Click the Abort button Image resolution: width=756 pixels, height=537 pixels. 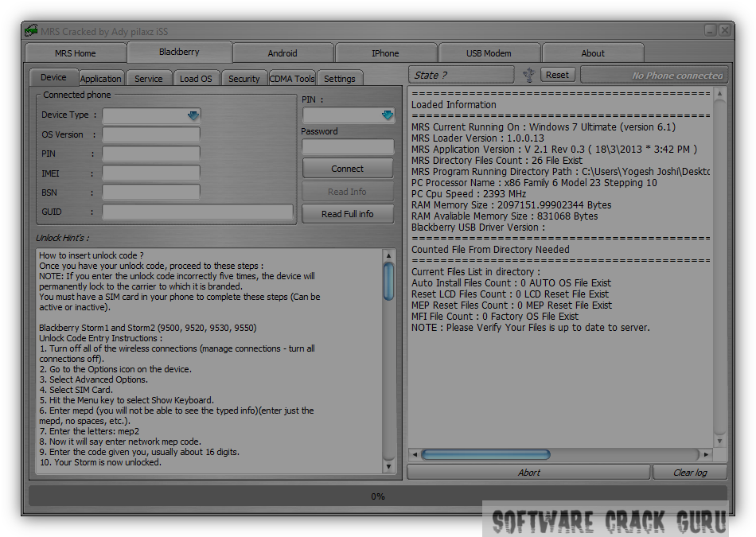529,473
